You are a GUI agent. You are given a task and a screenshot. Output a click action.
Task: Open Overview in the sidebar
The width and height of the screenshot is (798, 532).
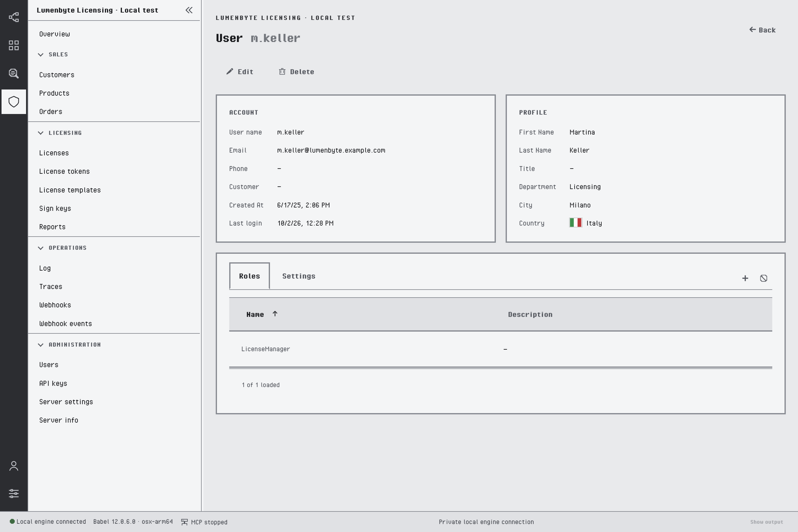click(x=55, y=34)
